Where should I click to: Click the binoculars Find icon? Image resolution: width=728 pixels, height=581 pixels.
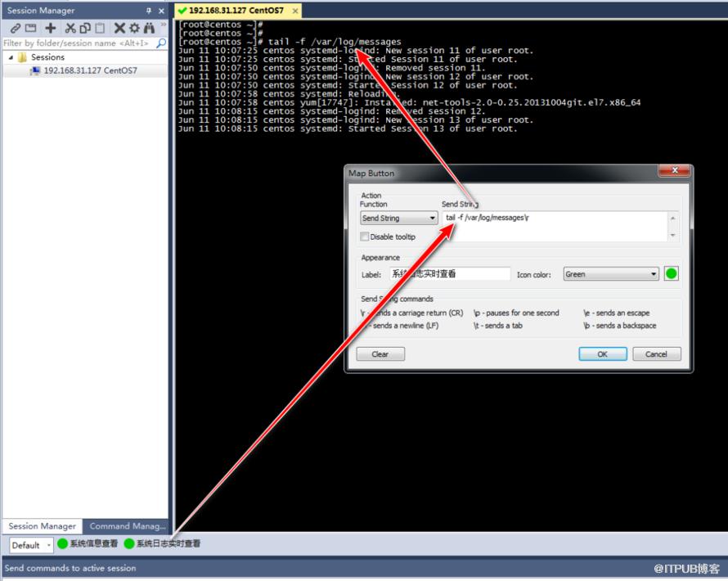[149, 29]
